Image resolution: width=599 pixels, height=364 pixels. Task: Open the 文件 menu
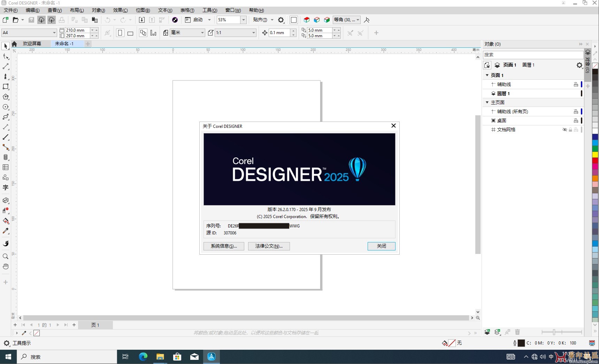pos(10,10)
